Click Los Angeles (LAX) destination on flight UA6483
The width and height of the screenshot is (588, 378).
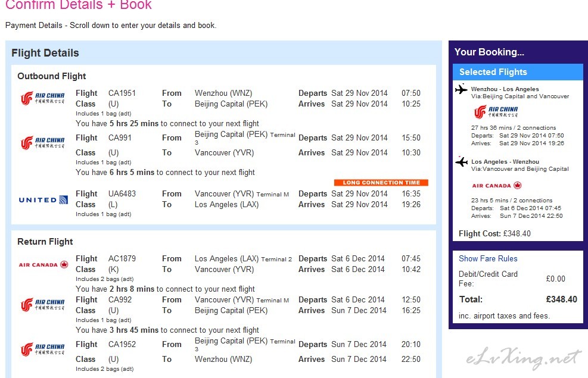226,205
